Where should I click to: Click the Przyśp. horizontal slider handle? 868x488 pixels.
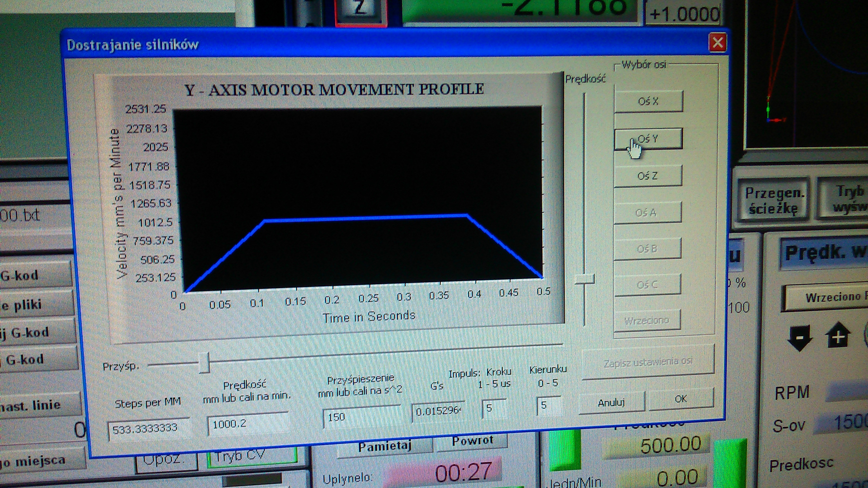204,363
